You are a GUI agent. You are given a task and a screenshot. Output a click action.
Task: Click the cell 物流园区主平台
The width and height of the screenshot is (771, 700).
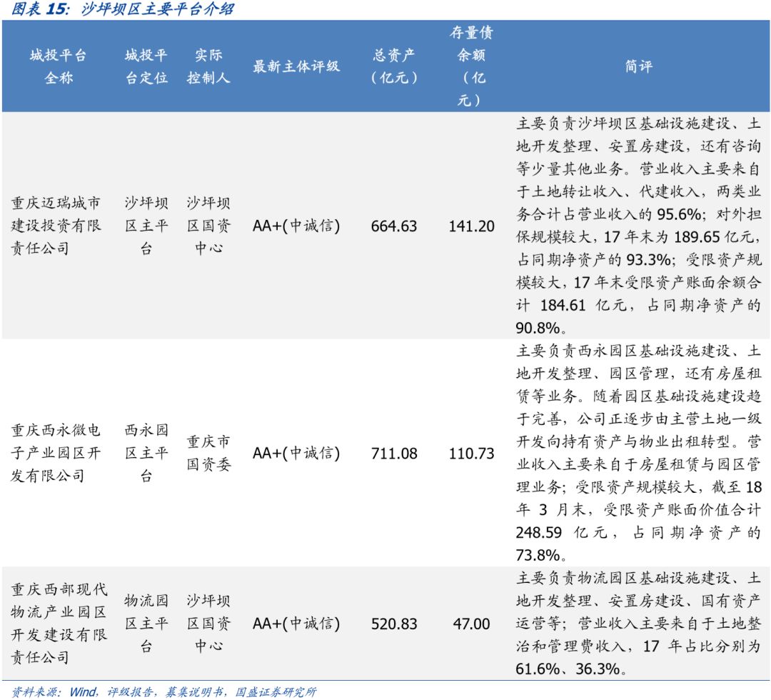146,624
